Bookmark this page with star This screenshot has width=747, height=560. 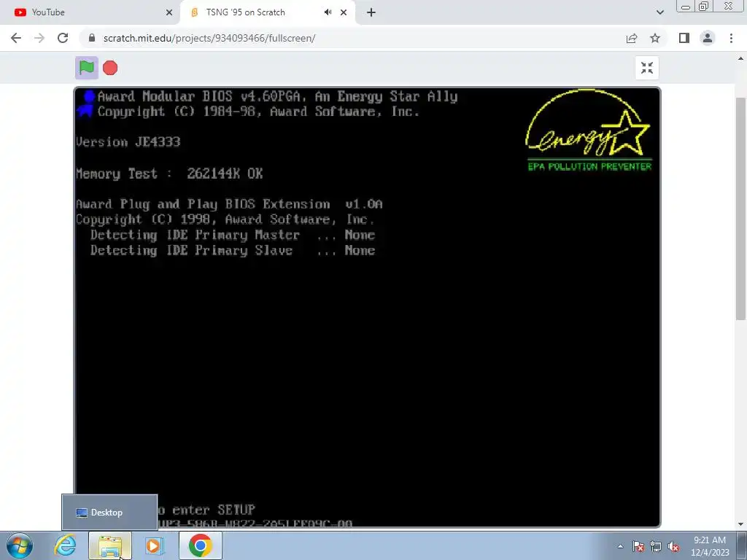pyautogui.click(x=655, y=38)
